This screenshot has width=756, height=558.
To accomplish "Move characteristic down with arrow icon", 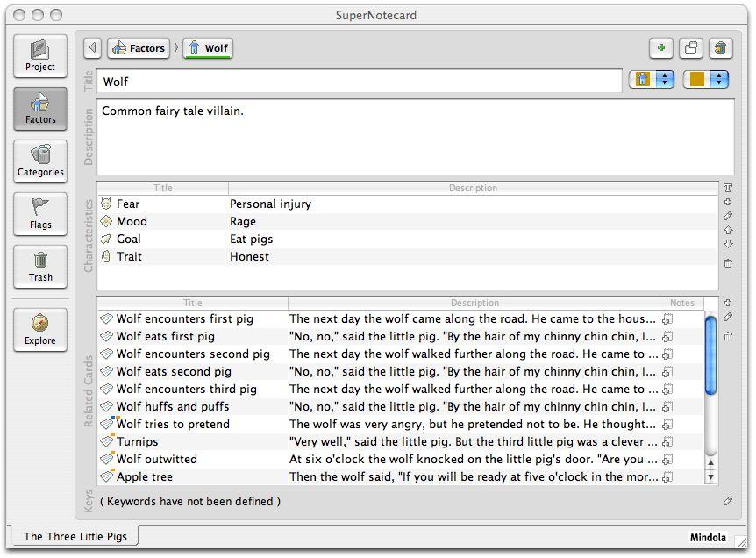I will (728, 244).
